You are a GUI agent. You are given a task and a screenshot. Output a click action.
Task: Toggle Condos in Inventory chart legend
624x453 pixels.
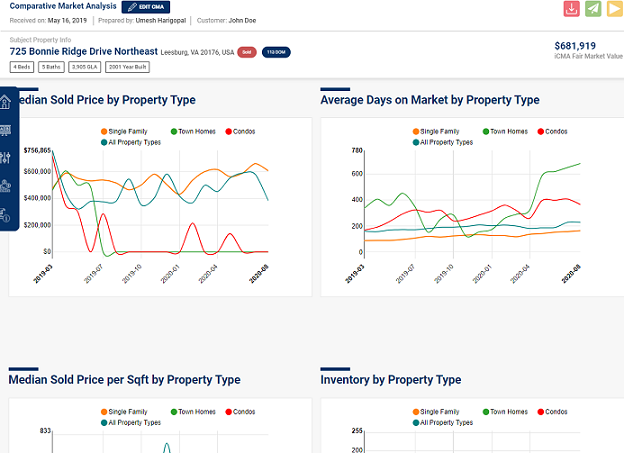[x=552, y=412]
